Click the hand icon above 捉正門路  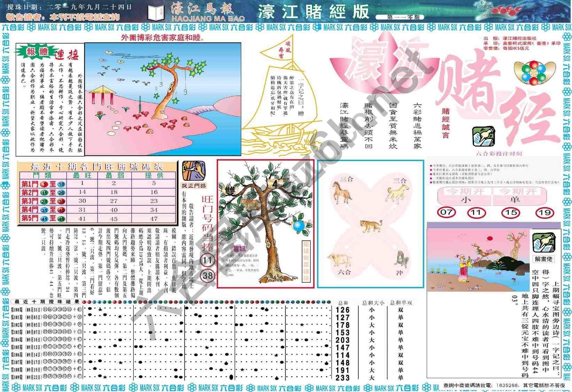click(194, 170)
